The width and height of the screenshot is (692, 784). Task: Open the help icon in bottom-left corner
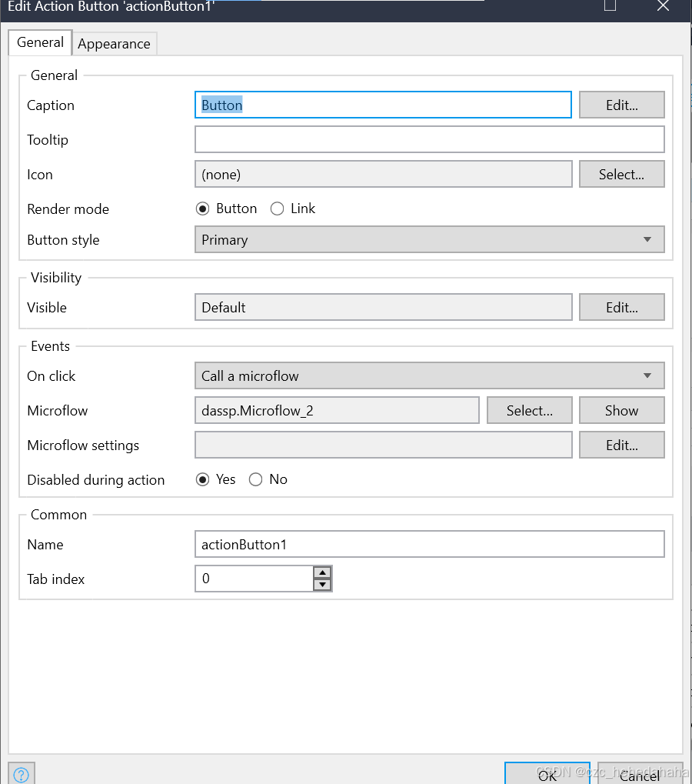(21, 773)
